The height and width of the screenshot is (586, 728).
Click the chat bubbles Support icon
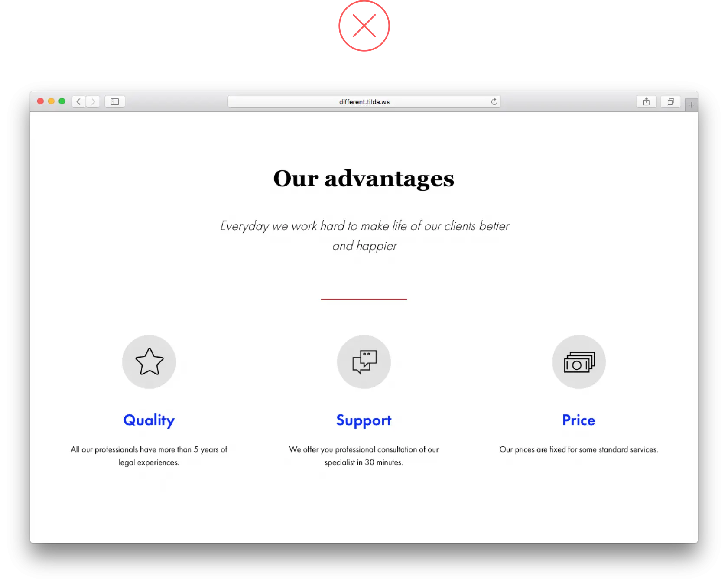(364, 361)
